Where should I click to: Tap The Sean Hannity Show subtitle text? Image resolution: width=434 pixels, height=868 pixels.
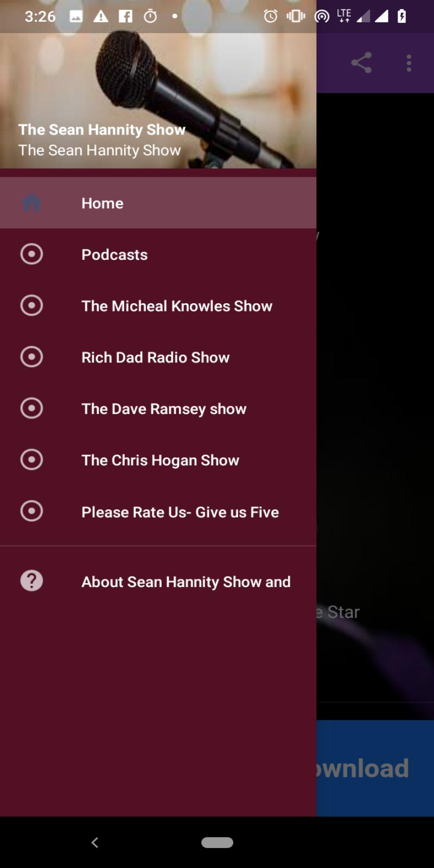coord(100,150)
